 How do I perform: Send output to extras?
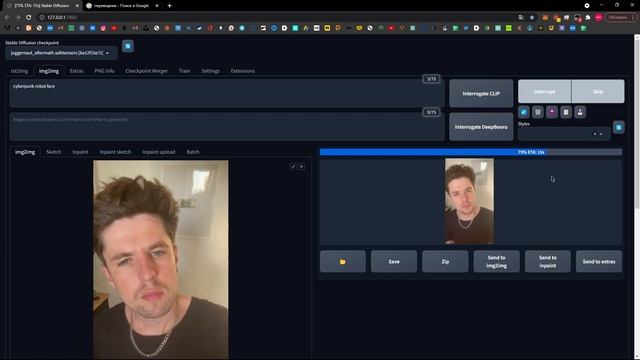pos(599,261)
